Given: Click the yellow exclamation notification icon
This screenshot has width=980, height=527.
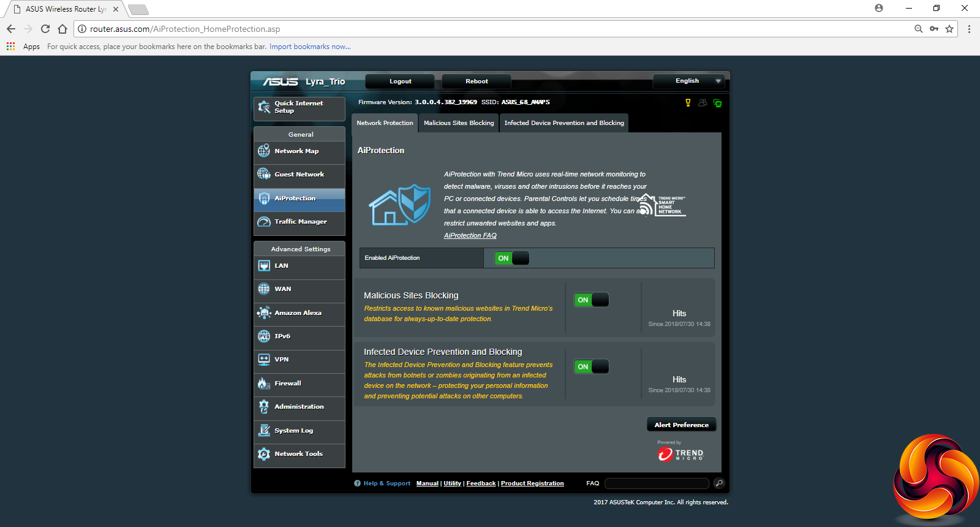Looking at the screenshot, I should pyautogui.click(x=688, y=103).
